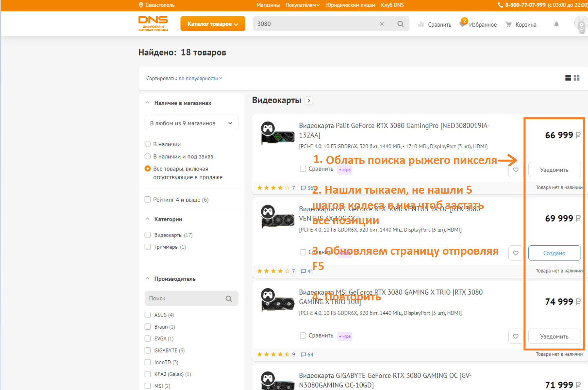Open the по популярности sort dropdown
Screen dimensions: 588x390
point(200,78)
